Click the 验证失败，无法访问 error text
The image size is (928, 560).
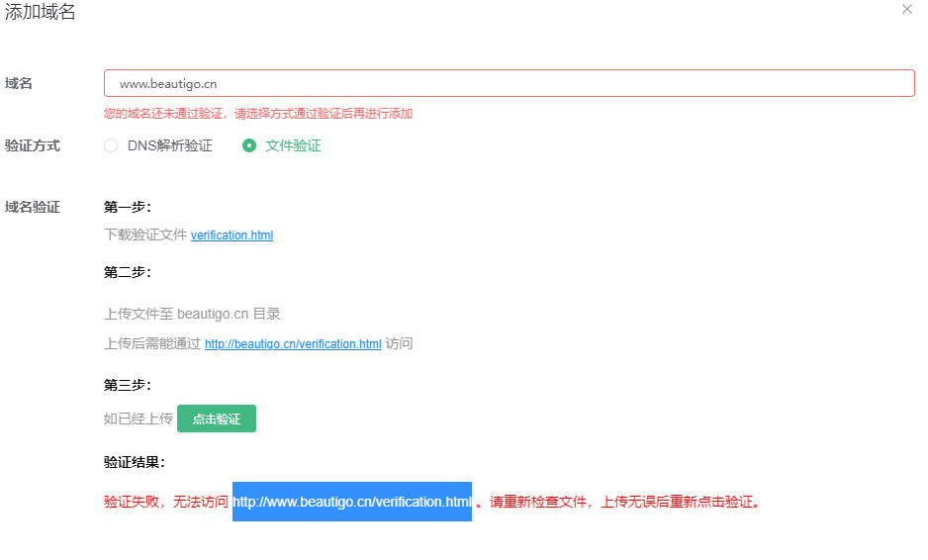(165, 502)
